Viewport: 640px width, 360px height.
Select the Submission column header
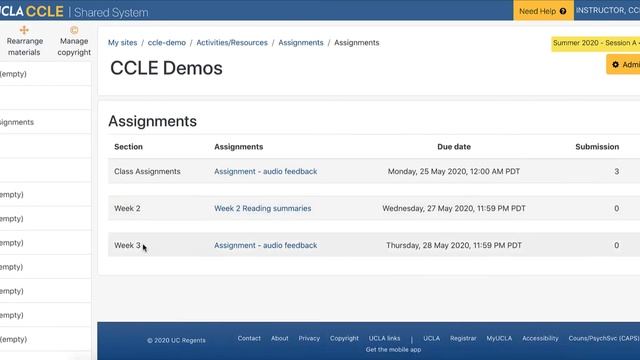click(x=597, y=147)
